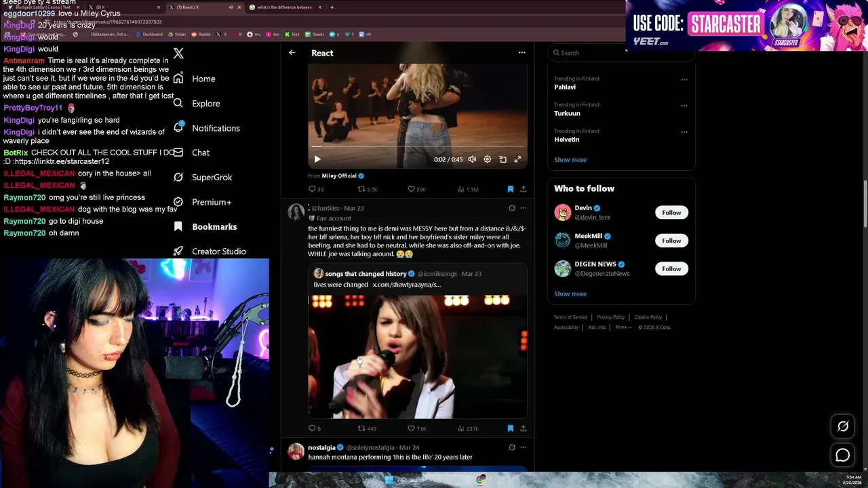Open nostalgia profile avatar
This screenshot has height=488, width=868.
296,451
